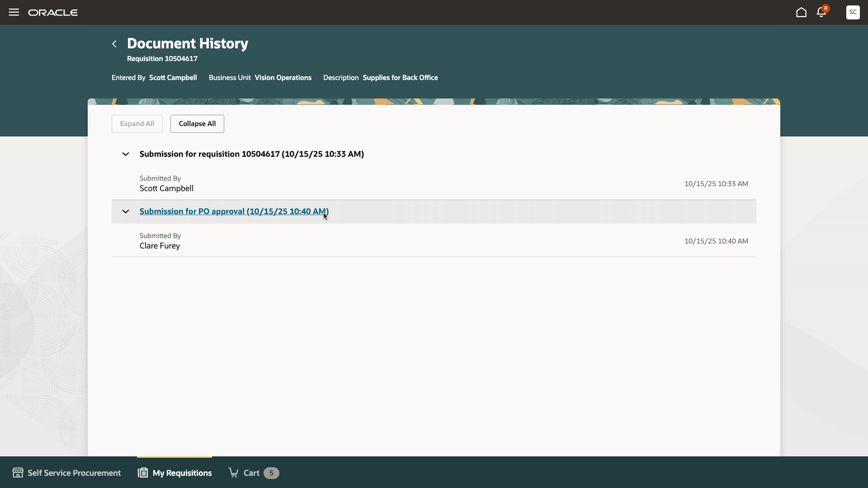
Task: Click the cart item count badge
Action: pyautogui.click(x=271, y=473)
